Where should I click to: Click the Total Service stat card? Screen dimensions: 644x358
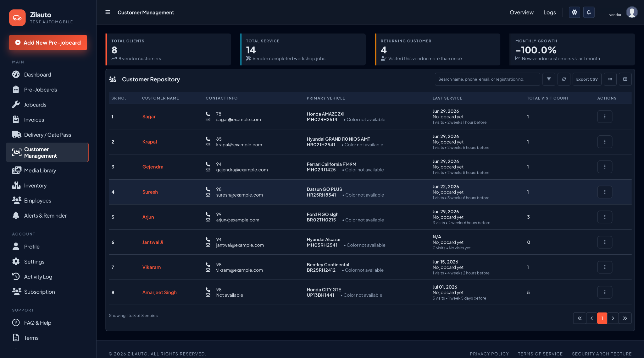point(303,49)
